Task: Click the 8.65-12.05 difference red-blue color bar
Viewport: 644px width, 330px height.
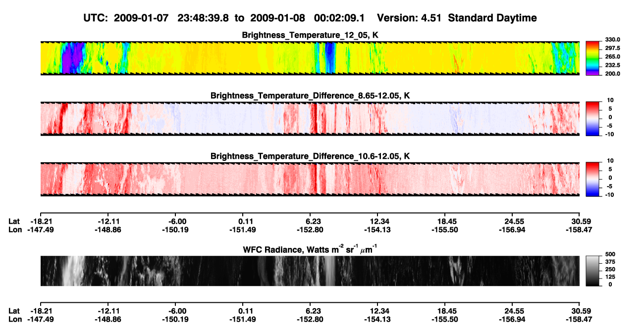Action: [x=592, y=118]
